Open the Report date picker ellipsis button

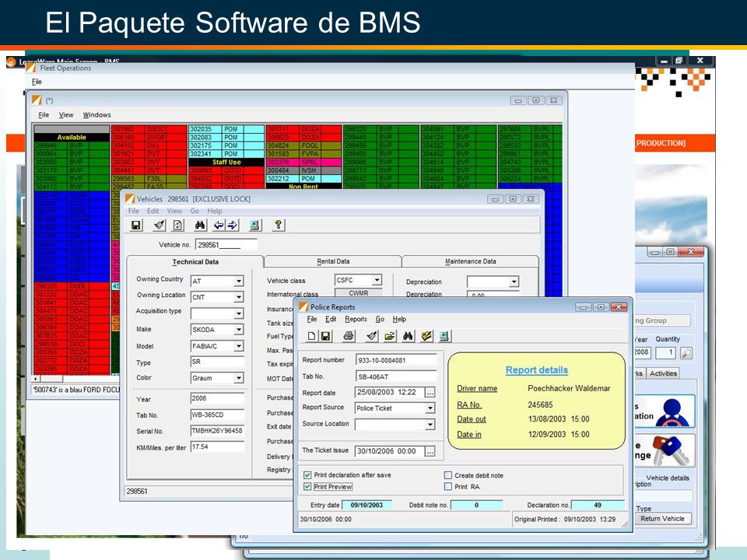[430, 392]
